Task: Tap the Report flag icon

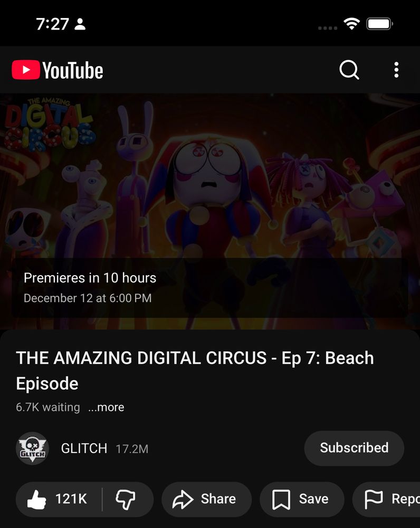Action: click(374, 499)
